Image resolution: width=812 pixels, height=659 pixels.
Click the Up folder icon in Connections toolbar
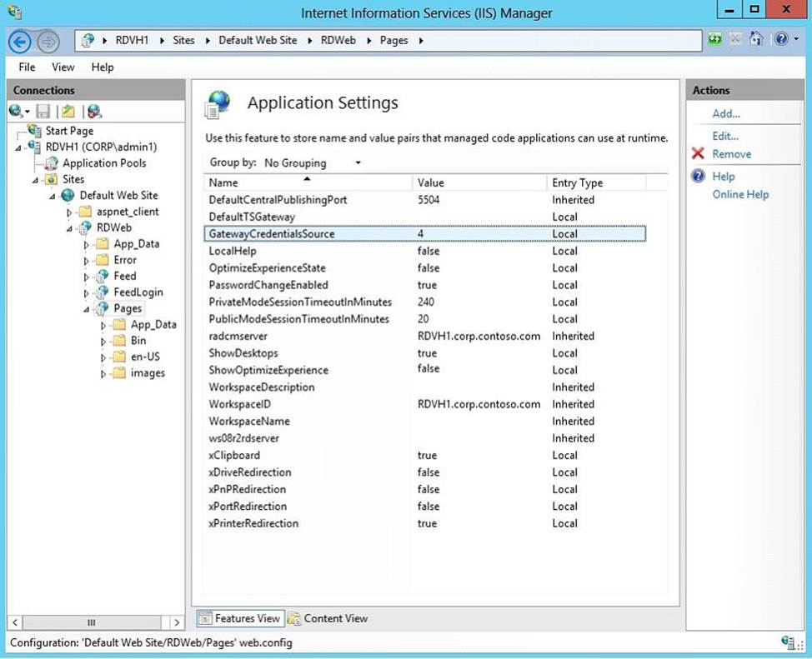pyautogui.click(x=68, y=111)
